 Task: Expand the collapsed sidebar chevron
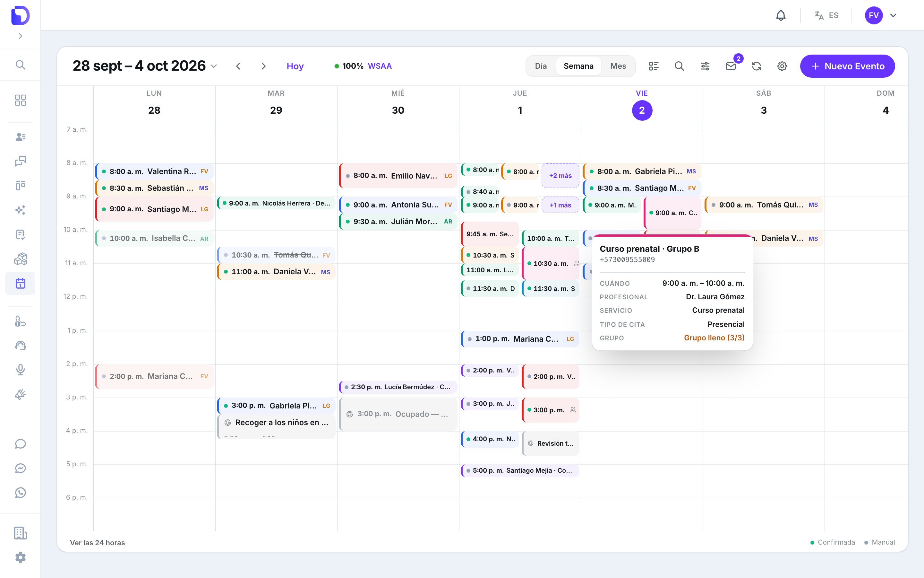tap(20, 36)
